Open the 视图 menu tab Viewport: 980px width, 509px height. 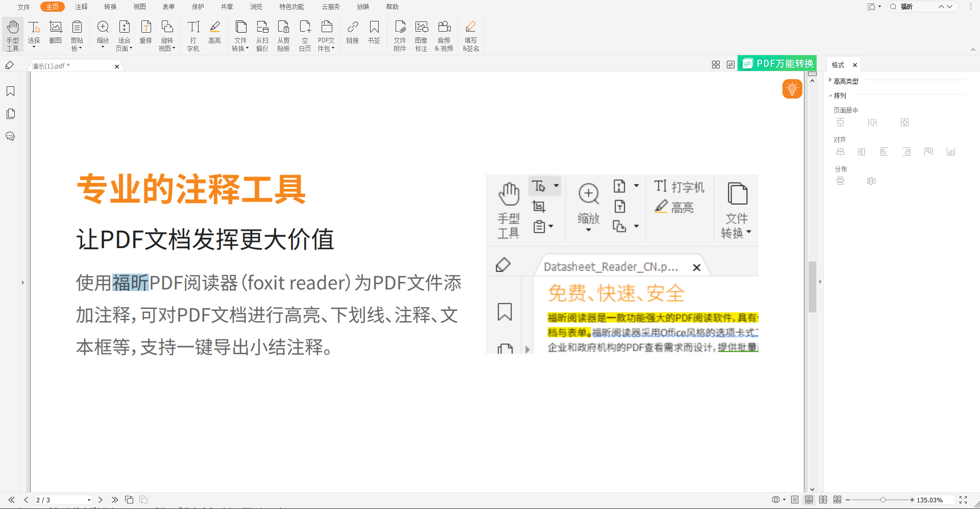[x=139, y=7]
